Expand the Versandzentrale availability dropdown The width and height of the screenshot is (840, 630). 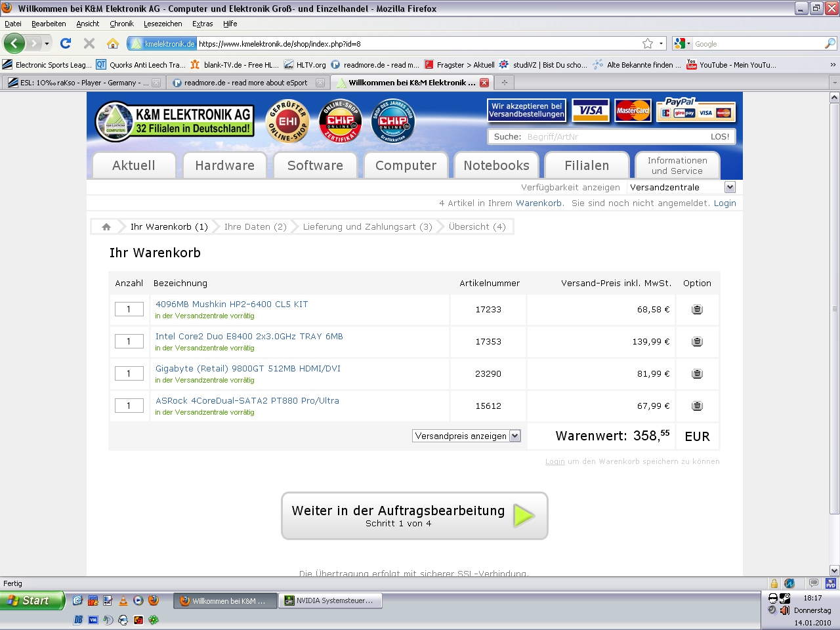(x=730, y=187)
